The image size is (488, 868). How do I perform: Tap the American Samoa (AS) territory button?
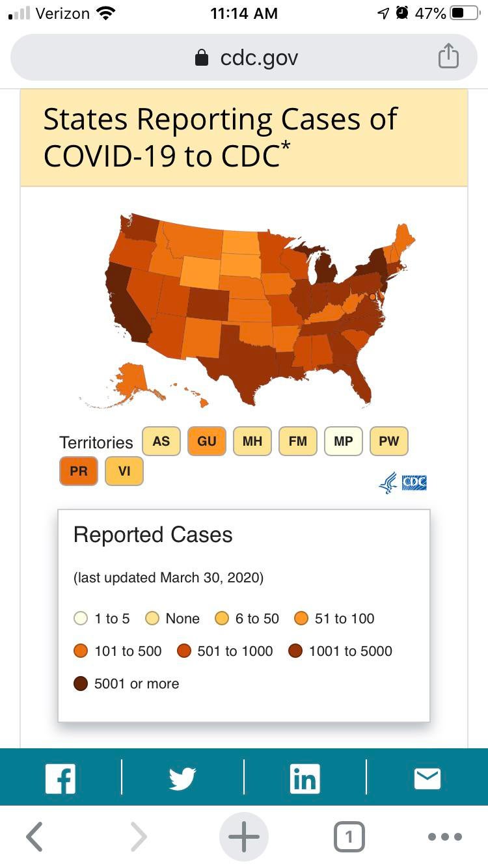click(x=161, y=441)
